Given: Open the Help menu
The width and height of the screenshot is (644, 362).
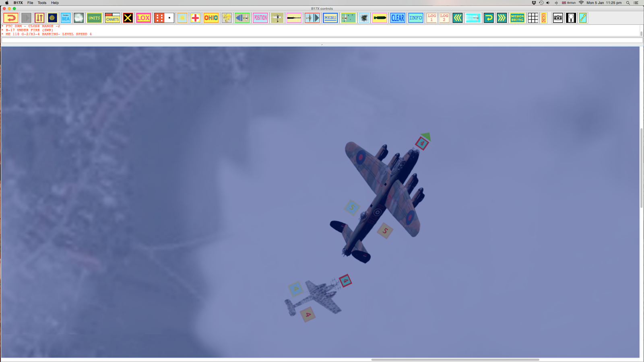Looking at the screenshot, I should coord(55,3).
